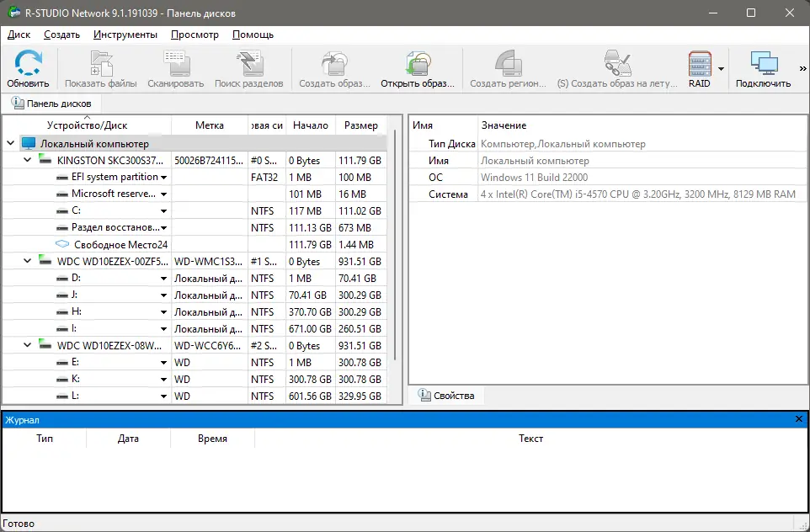Open the RAID dropdown arrow
The height and width of the screenshot is (532, 810).
[x=721, y=68]
